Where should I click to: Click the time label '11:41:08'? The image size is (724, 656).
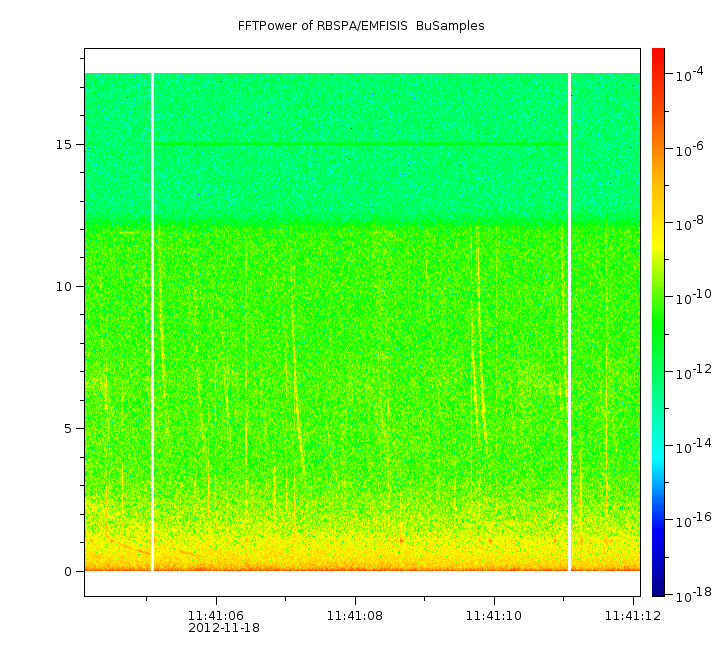355,616
